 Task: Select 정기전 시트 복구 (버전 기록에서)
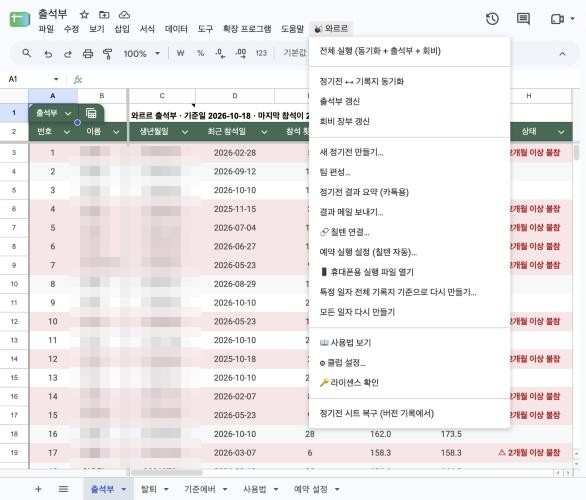410,414
